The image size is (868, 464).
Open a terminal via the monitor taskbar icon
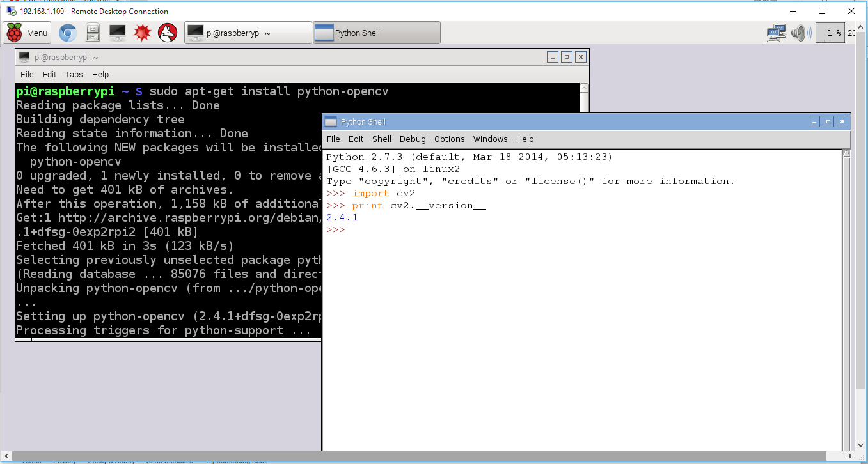(117, 33)
